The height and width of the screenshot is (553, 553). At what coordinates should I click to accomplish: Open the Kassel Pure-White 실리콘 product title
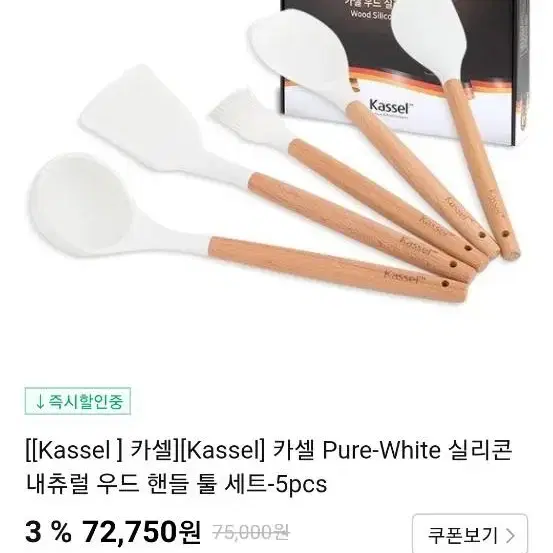click(x=268, y=450)
